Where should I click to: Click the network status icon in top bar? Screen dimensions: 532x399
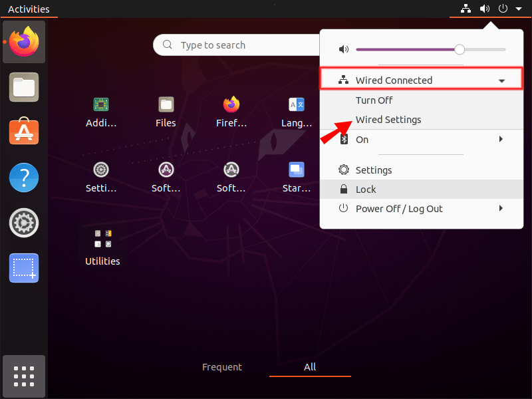click(x=465, y=9)
